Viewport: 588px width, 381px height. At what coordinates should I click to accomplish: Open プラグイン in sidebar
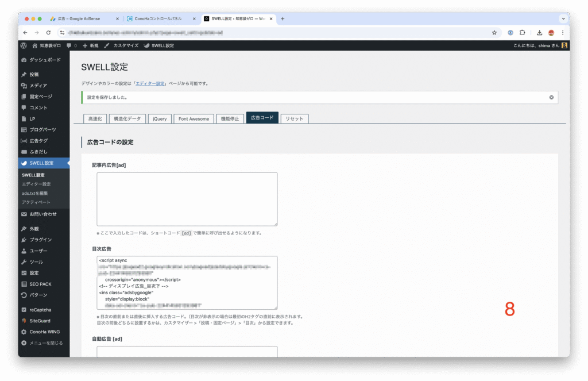(x=44, y=240)
